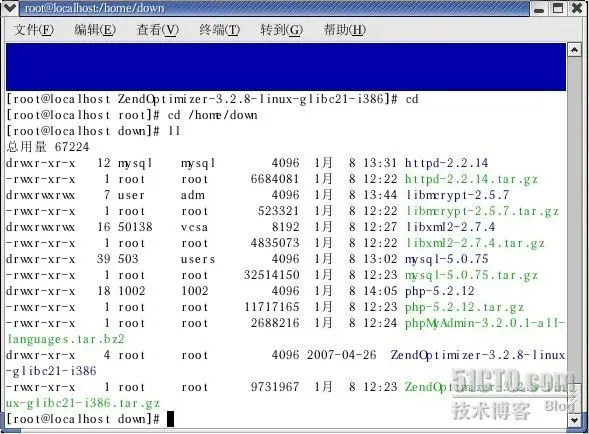Click the httpd-2.2.14.tar.gz file name
This screenshot has width=589, height=434.
[471, 179]
